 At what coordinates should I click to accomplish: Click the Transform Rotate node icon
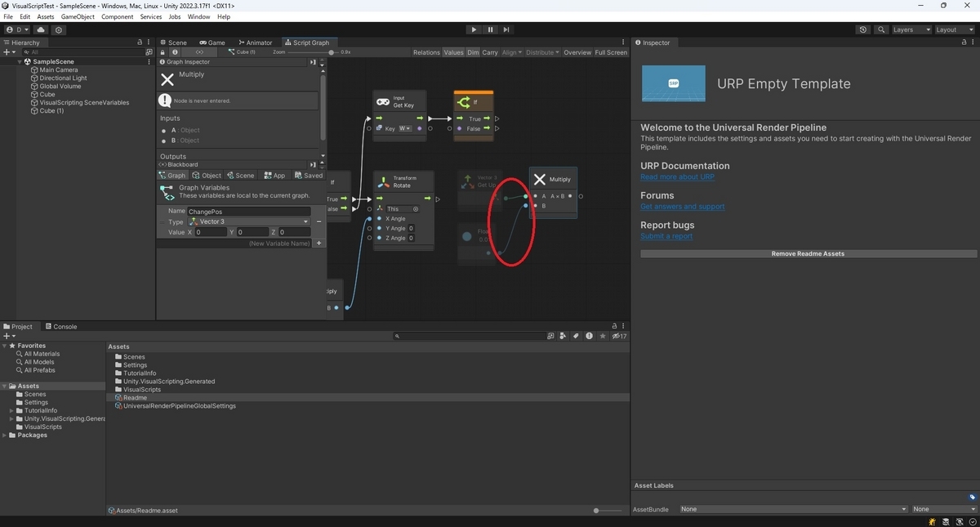383,181
